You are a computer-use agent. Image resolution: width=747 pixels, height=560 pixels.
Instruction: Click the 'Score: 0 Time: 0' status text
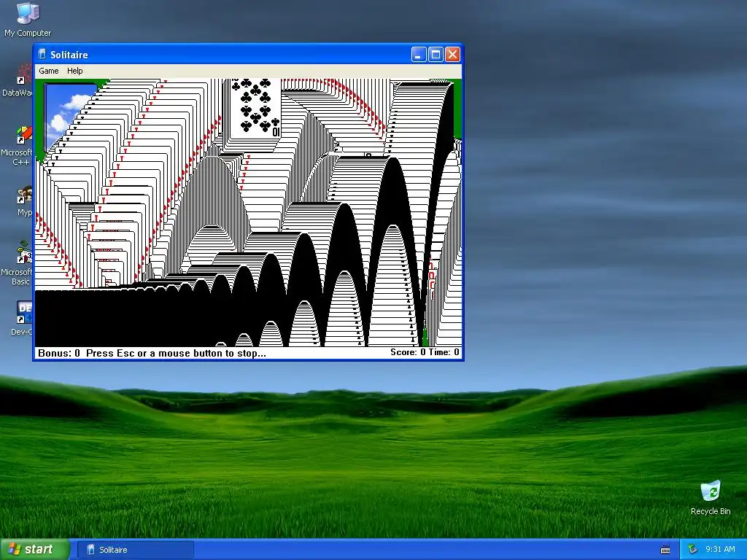pos(425,352)
